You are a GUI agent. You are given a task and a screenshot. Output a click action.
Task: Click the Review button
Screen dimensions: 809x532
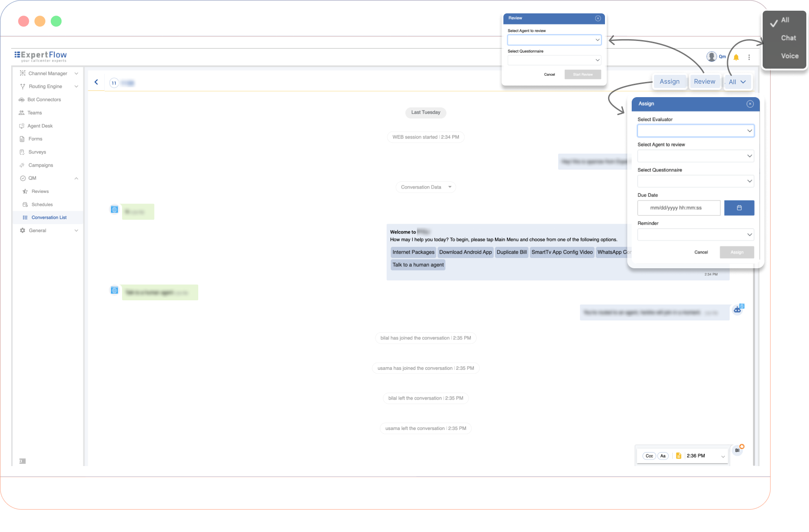(x=704, y=82)
